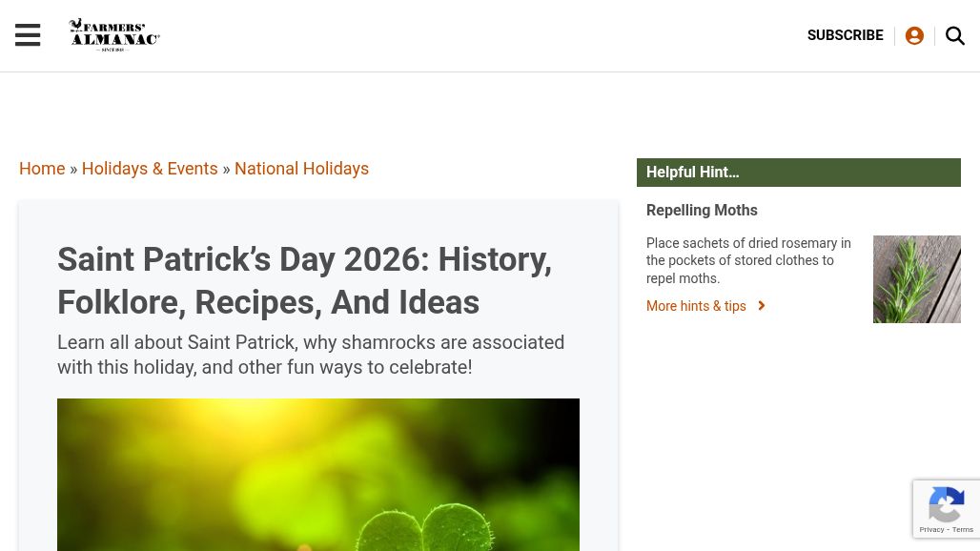Click the rosemary sprig thumbnail
The height and width of the screenshot is (551, 980).
click(x=916, y=279)
